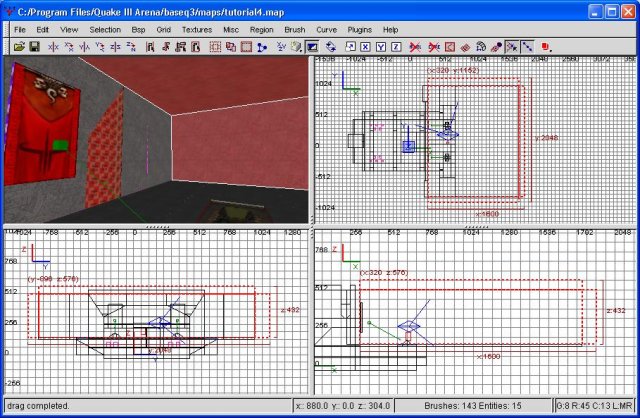Viewport: 640px width, 418px height.
Task: Toggle the Scale X lock button
Action: pos(365,47)
